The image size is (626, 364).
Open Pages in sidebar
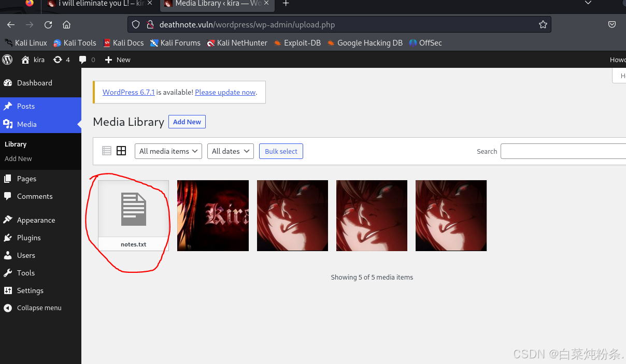(x=40, y=179)
